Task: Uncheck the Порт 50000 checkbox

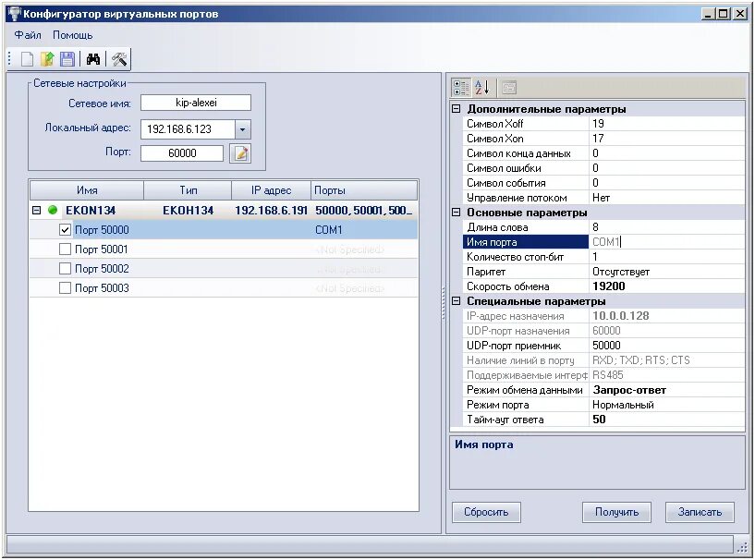Action: pyautogui.click(x=65, y=230)
